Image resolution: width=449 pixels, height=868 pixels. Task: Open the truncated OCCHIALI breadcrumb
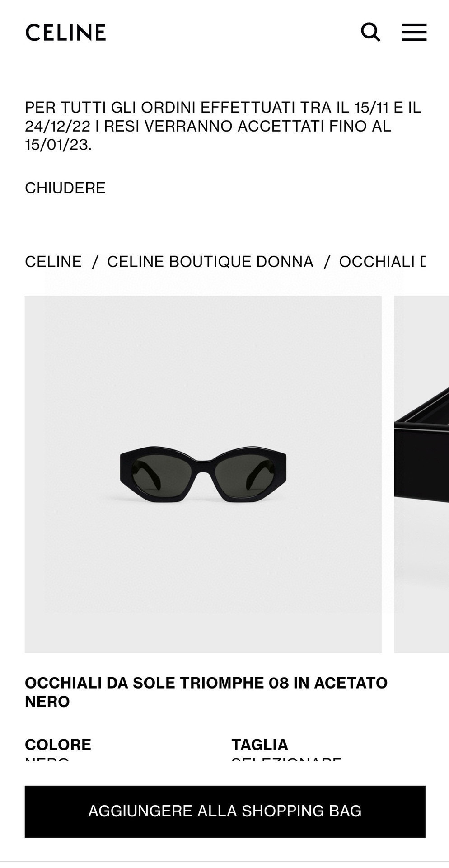pyautogui.click(x=382, y=261)
